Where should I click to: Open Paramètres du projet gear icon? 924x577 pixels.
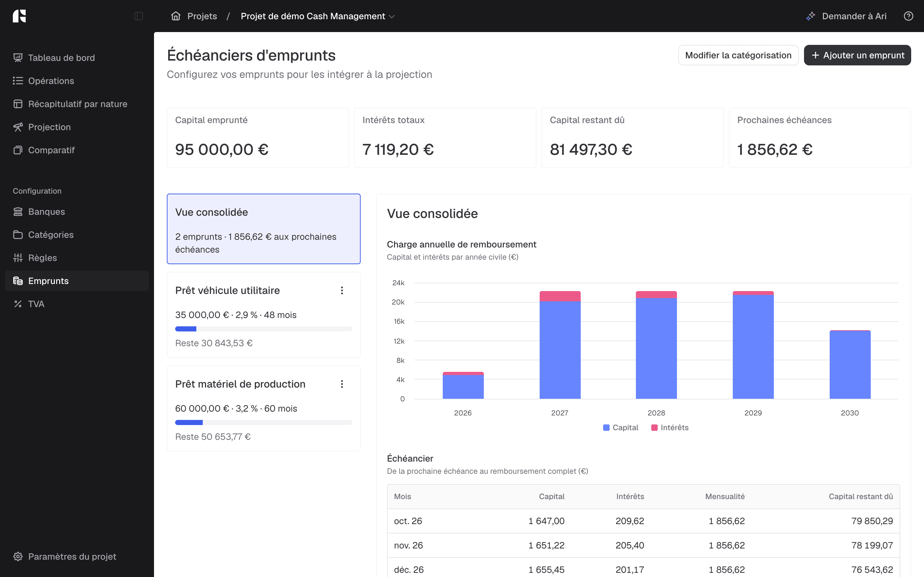[x=18, y=556]
